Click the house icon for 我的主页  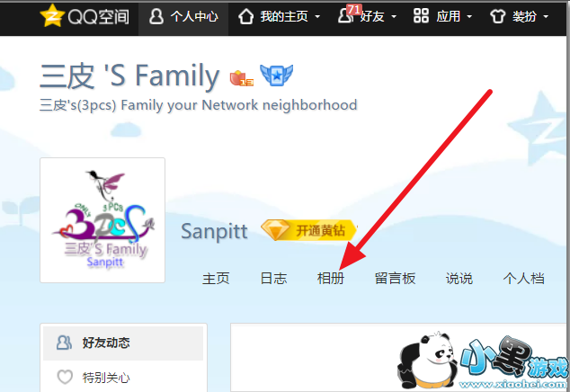click(245, 16)
